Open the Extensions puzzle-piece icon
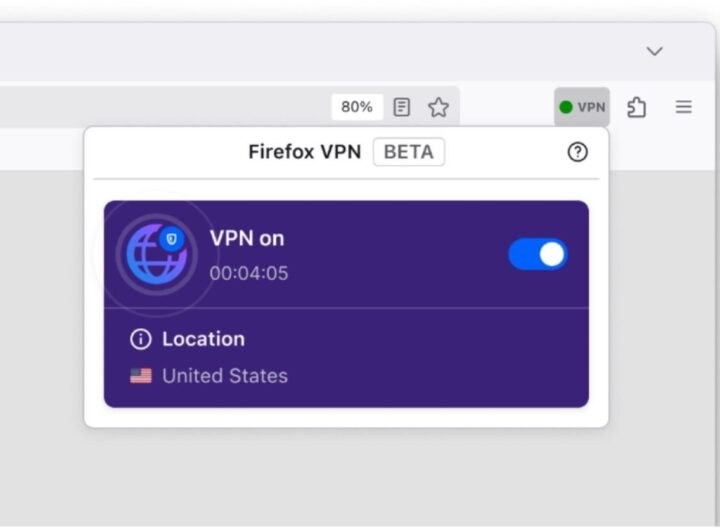 pyautogui.click(x=636, y=107)
